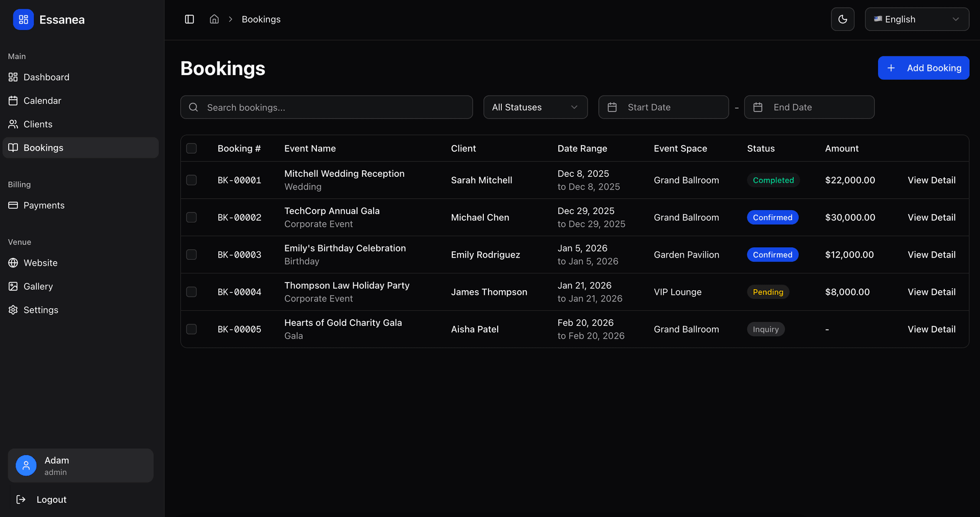This screenshot has width=980, height=517.
Task: Check the box for booking BK-00001
Action: pyautogui.click(x=191, y=180)
